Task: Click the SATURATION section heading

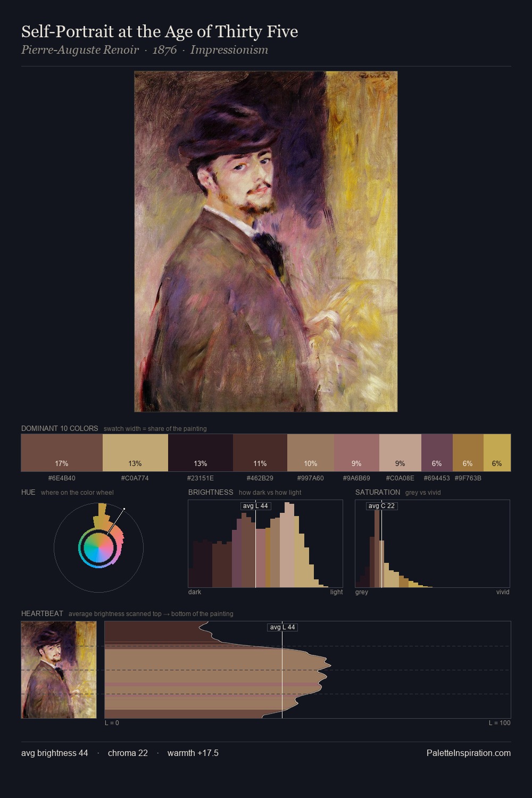Action: click(x=378, y=492)
